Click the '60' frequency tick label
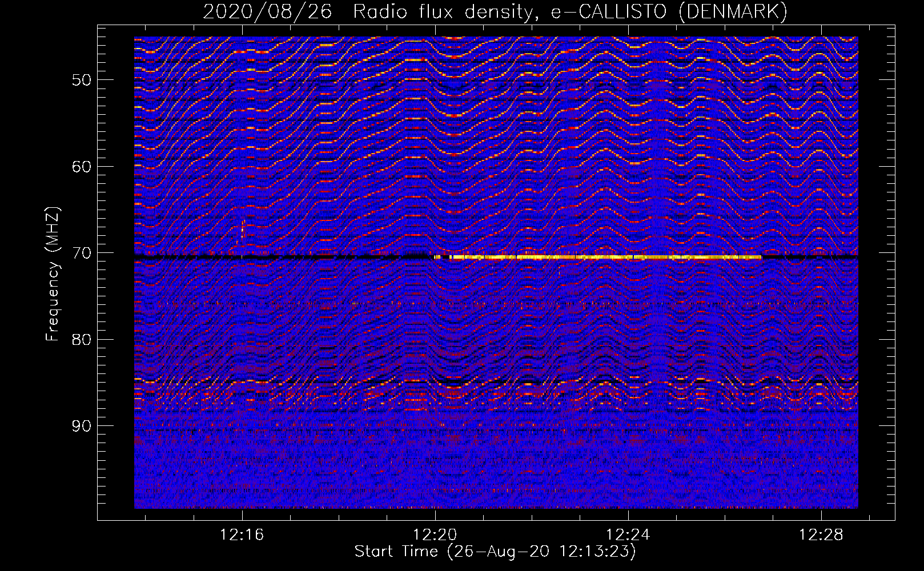Image resolution: width=924 pixels, height=571 pixels. [82, 167]
